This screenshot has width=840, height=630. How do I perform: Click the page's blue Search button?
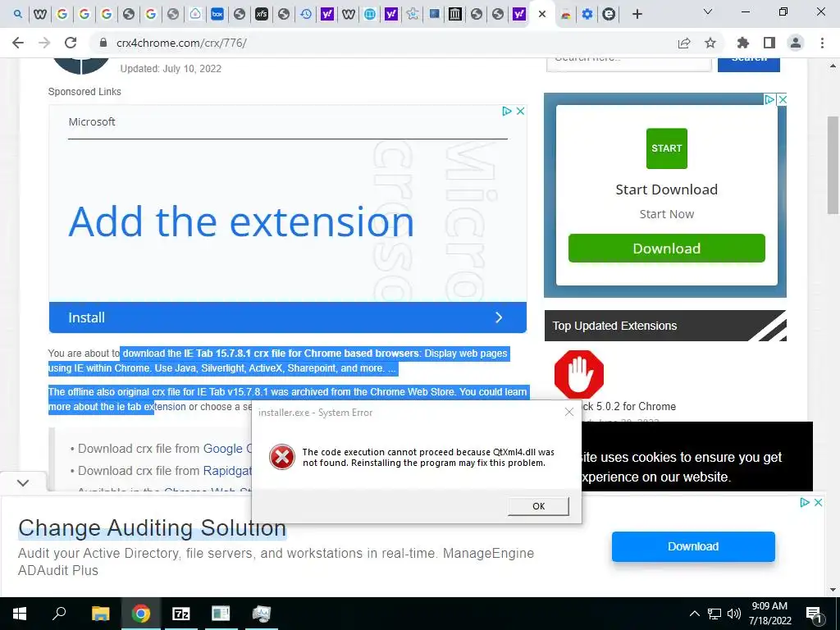click(748, 64)
